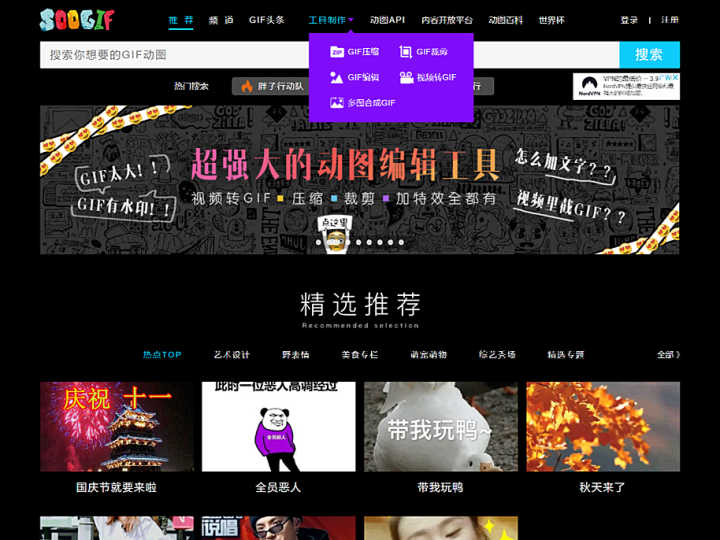Click the blue 搜索 search button

(x=649, y=55)
